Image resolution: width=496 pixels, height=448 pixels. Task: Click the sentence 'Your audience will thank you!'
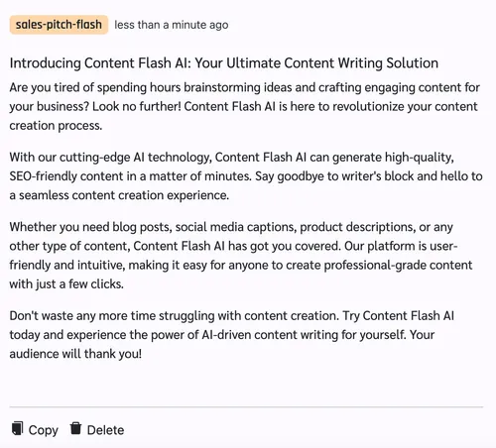click(222, 344)
